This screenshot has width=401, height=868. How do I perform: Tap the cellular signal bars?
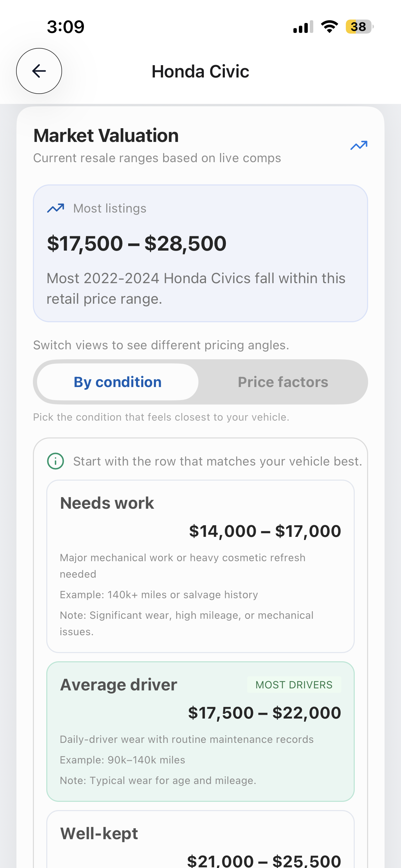click(303, 27)
